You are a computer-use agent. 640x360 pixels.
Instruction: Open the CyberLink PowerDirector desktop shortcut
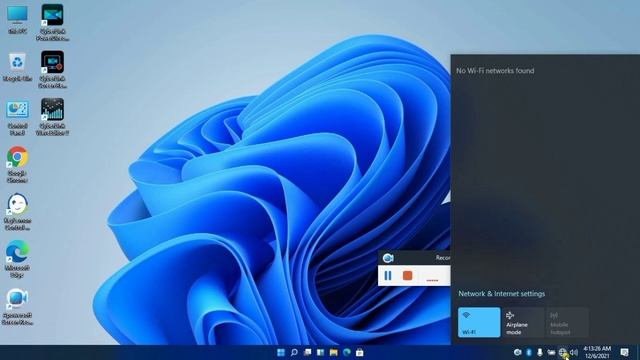tap(52, 22)
